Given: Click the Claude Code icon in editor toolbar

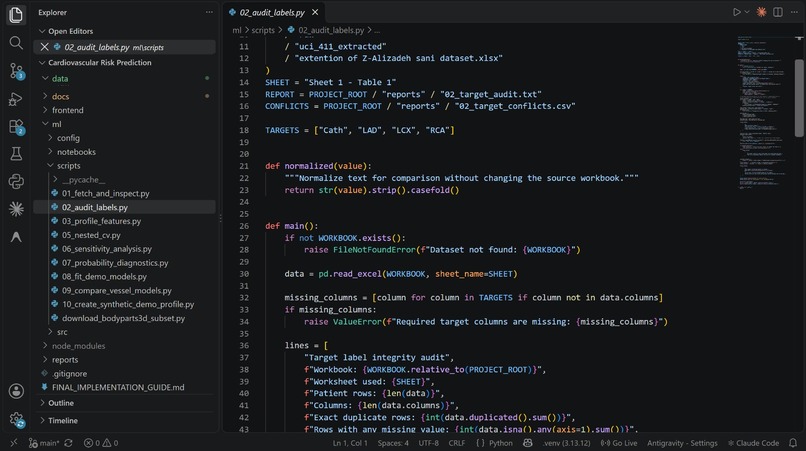Looking at the screenshot, I should (761, 12).
